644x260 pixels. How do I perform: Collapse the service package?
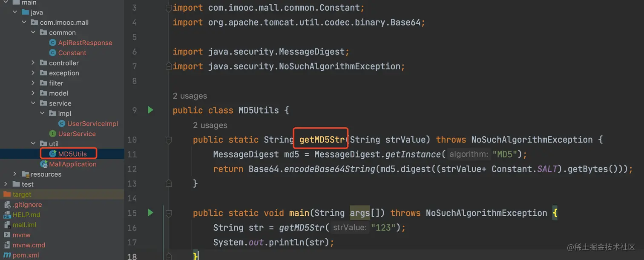tap(33, 103)
